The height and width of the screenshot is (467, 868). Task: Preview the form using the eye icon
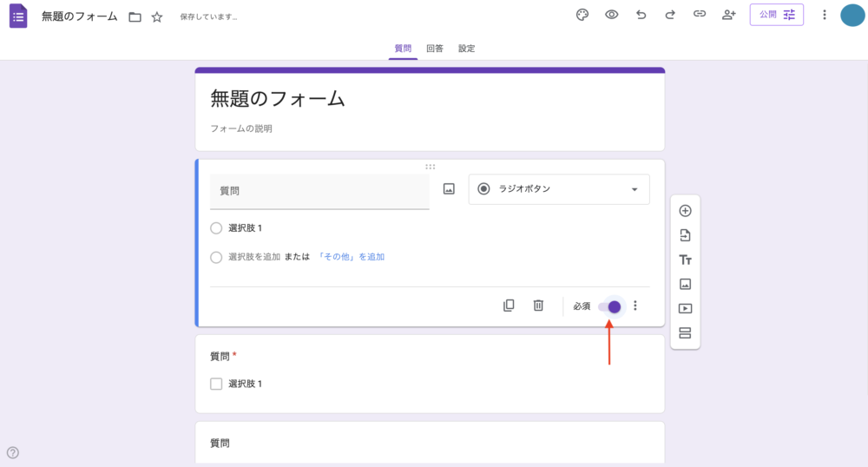612,15
